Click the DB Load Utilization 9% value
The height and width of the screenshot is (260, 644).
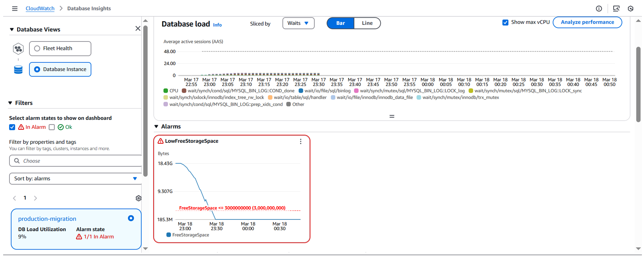pyautogui.click(x=22, y=237)
